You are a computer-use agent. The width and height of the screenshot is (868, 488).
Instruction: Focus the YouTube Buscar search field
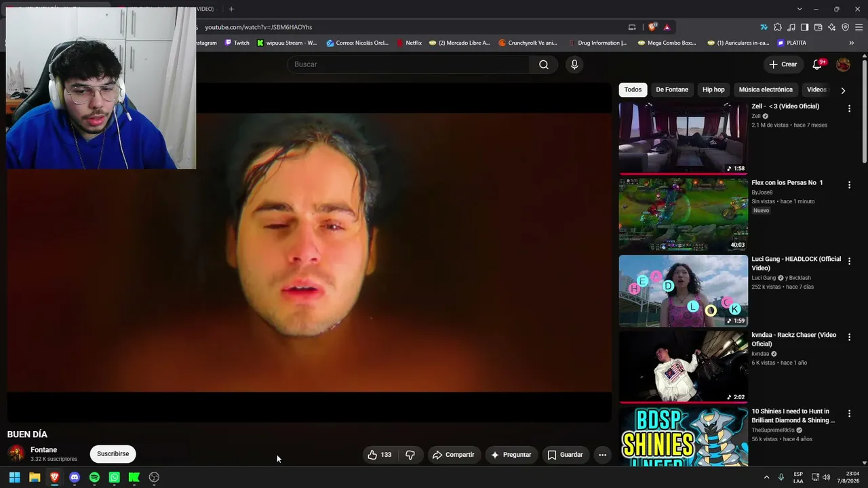408,64
